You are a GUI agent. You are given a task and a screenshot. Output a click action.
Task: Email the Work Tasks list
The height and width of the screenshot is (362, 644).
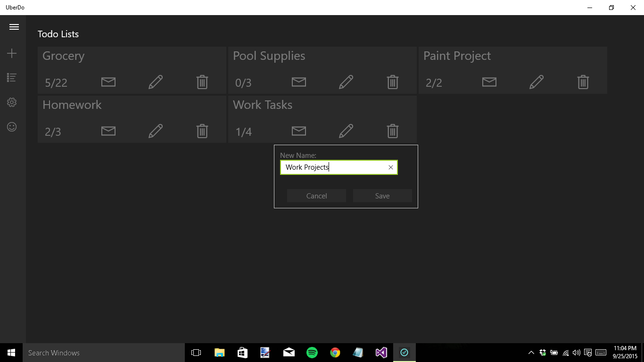299,131
